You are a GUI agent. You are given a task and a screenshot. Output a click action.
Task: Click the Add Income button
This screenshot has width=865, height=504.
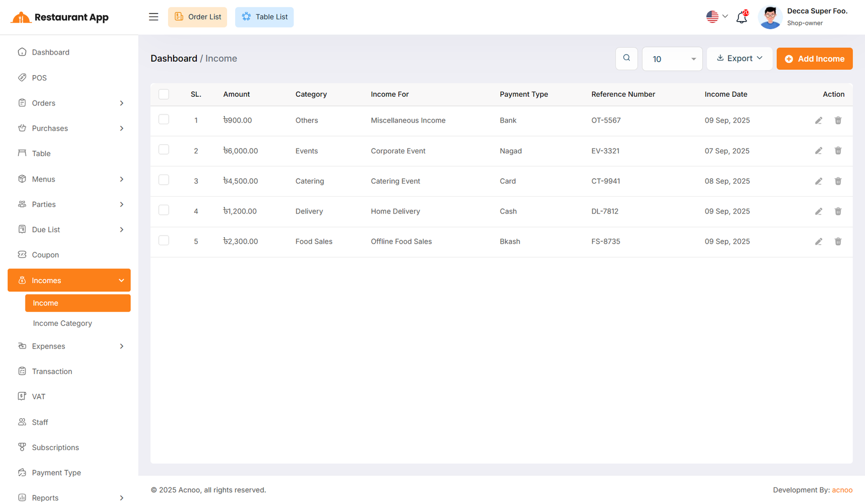coord(814,59)
